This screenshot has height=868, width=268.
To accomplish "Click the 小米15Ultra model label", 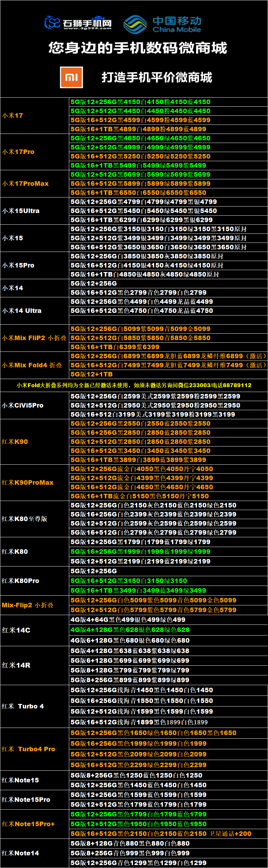I will (21, 211).
